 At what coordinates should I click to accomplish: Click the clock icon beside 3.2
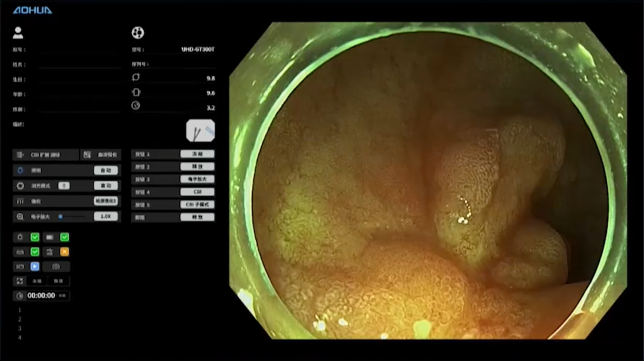[x=135, y=106]
